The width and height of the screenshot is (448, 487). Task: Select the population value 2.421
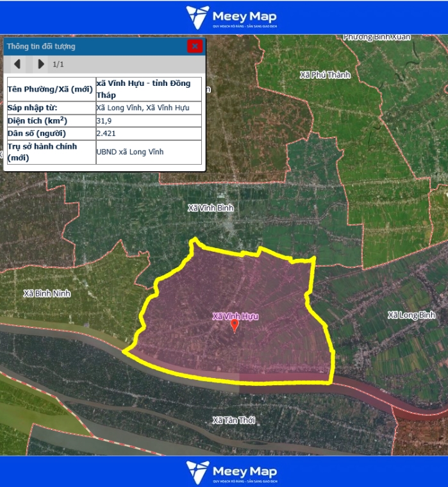106,133
